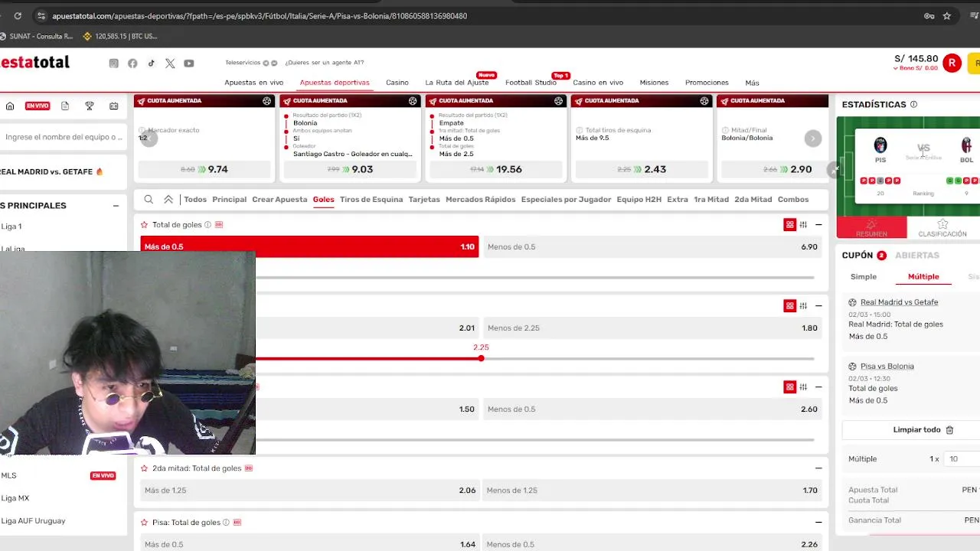This screenshot has width=980, height=551.
Task: Select Menos de 1.25 at 1.70 odds
Action: [652, 491]
